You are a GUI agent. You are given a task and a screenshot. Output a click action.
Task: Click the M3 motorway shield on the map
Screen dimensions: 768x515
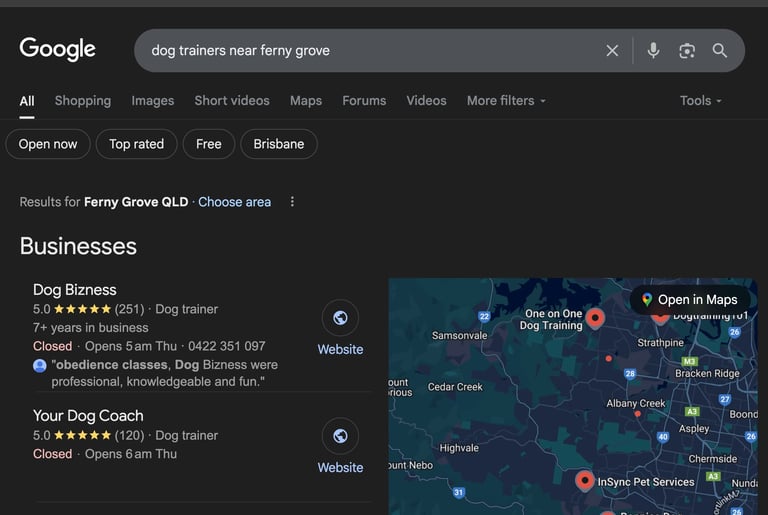(x=689, y=361)
